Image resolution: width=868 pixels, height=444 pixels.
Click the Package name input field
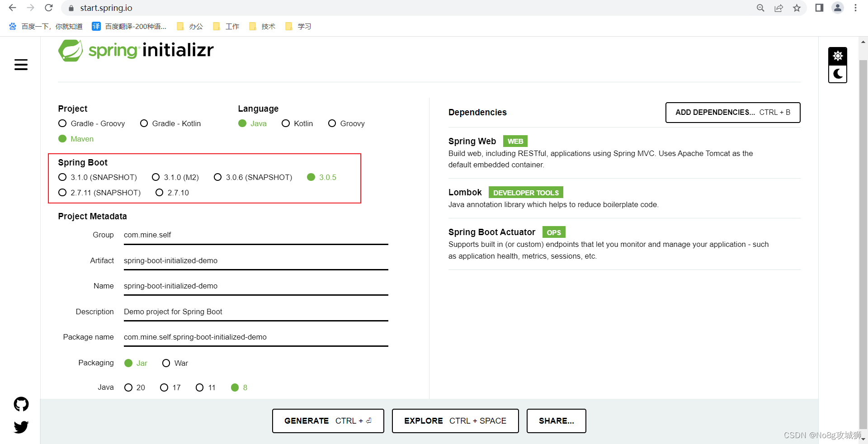[256, 337]
